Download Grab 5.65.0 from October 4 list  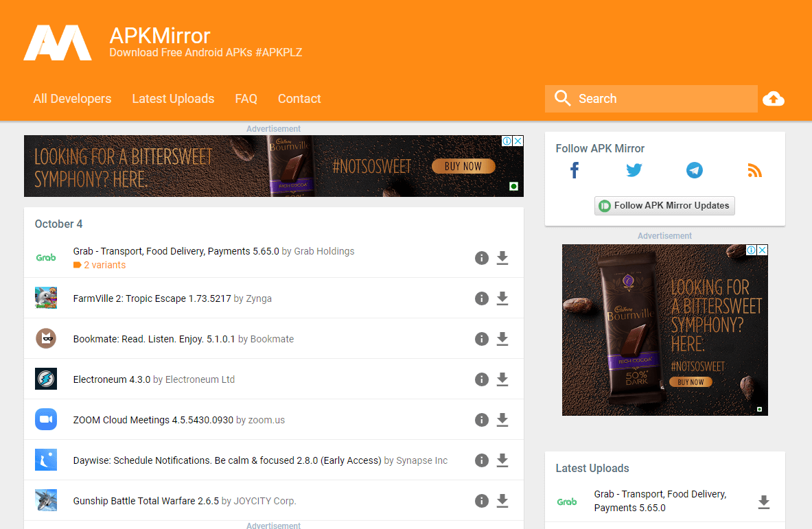click(x=502, y=258)
